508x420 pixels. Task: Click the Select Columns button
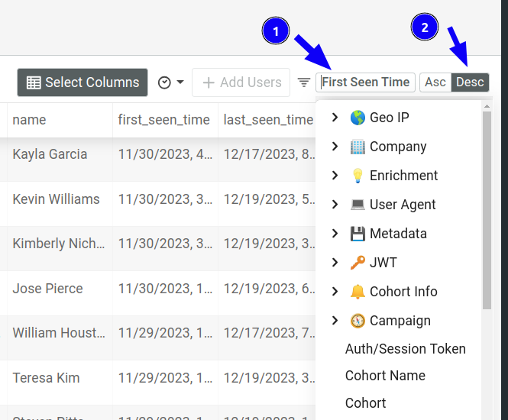(83, 82)
